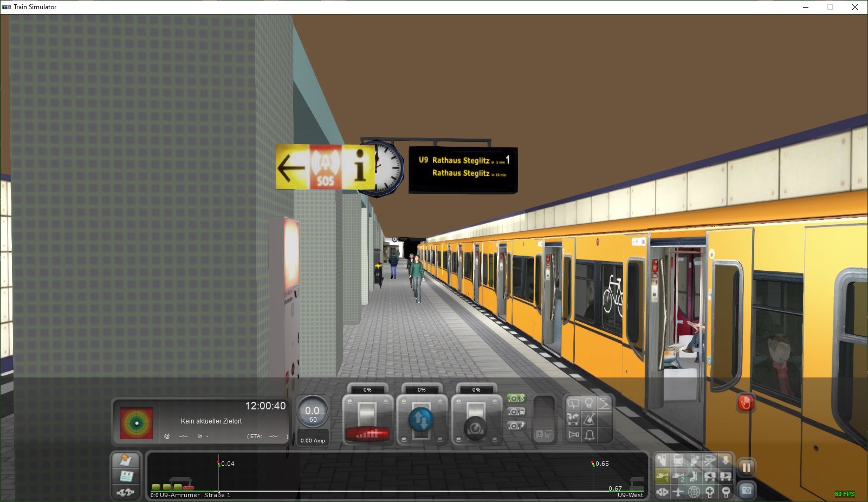Click the signal marker at 0.65
Image resolution: width=868 pixels, height=502 pixels.
(593, 464)
